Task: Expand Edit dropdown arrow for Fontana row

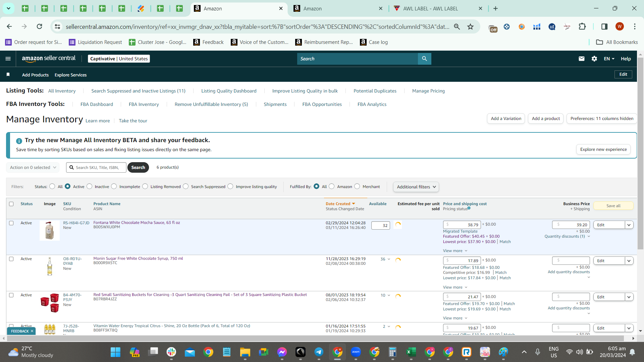Action: 629,225
